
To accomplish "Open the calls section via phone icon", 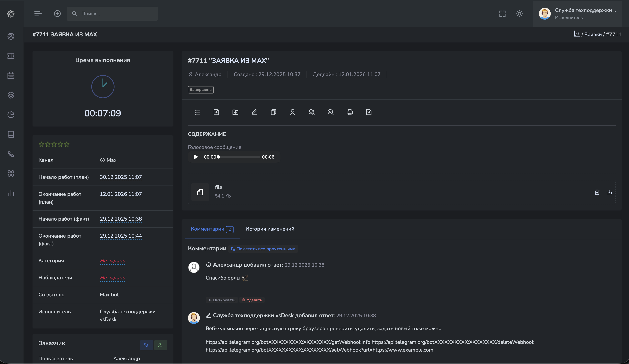I will click(x=11, y=154).
